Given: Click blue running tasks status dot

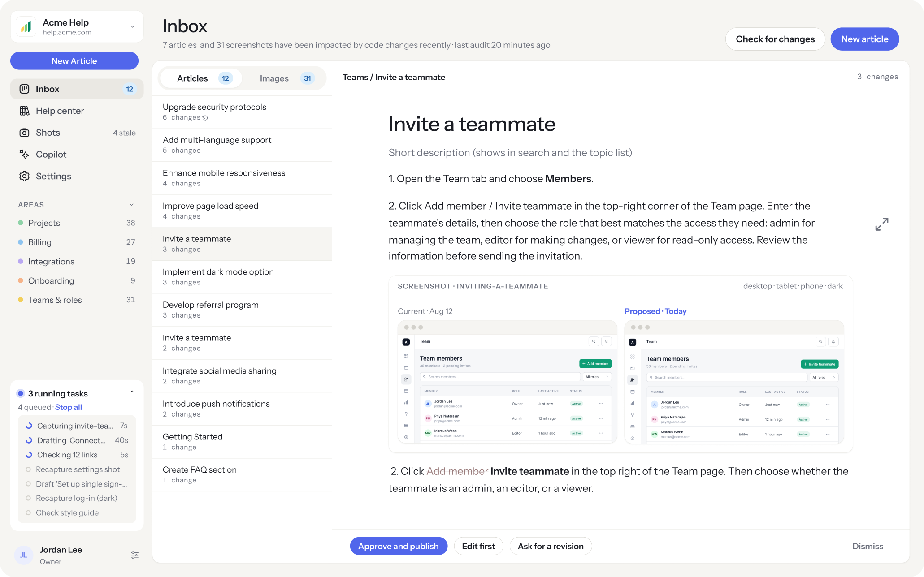Looking at the screenshot, I should coord(20,393).
